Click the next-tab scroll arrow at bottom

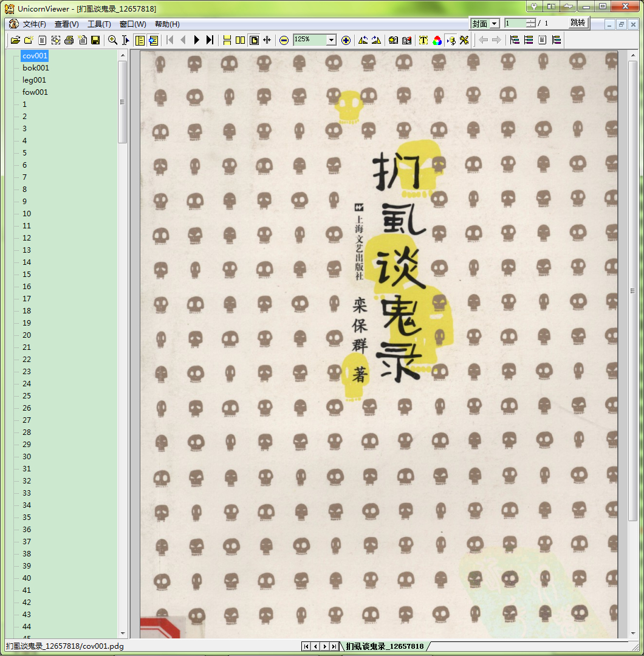324,646
